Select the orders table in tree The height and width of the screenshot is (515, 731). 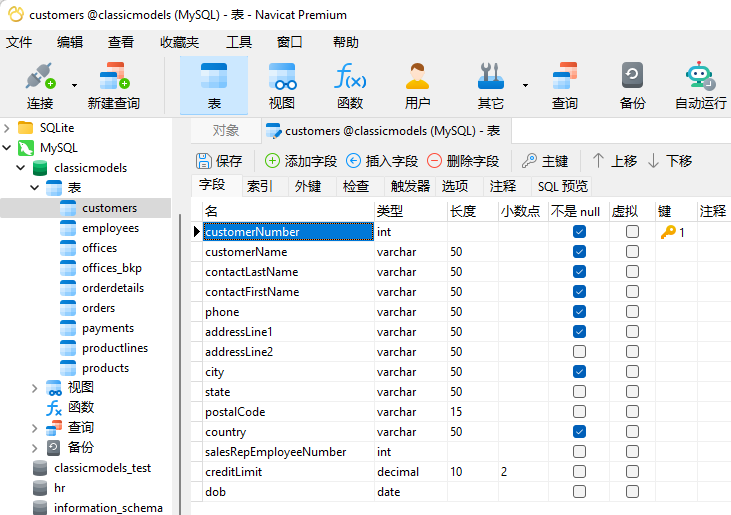pos(98,308)
